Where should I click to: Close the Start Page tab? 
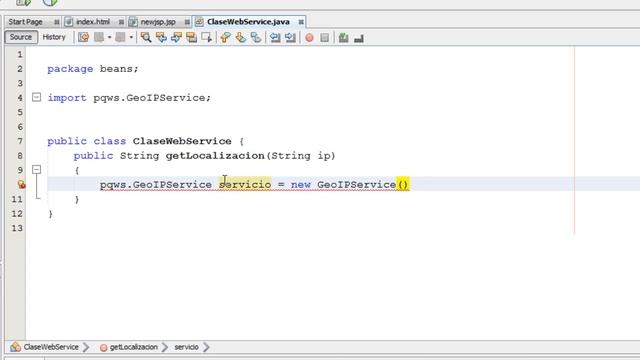click(57, 22)
